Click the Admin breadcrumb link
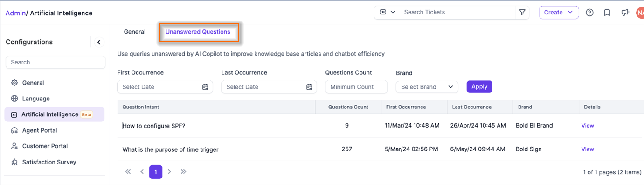The height and width of the screenshot is (185, 644). tap(15, 13)
